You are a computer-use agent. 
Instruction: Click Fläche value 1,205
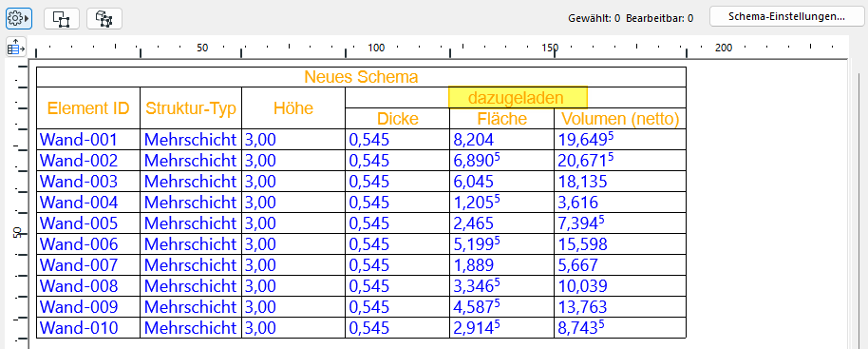[502, 203]
